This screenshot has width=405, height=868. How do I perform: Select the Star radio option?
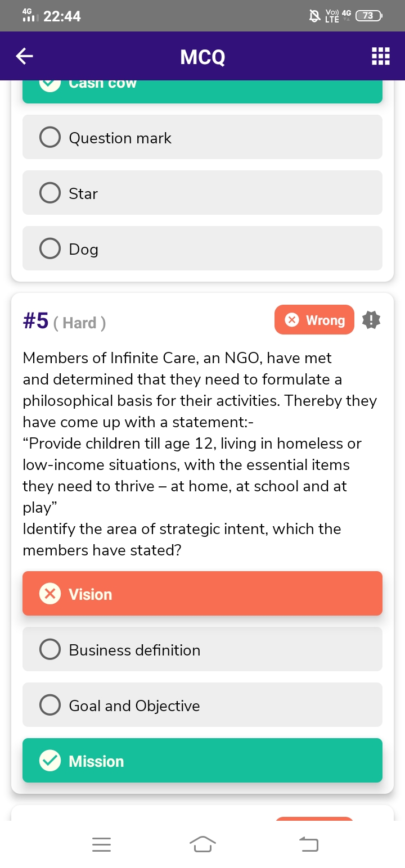point(50,193)
